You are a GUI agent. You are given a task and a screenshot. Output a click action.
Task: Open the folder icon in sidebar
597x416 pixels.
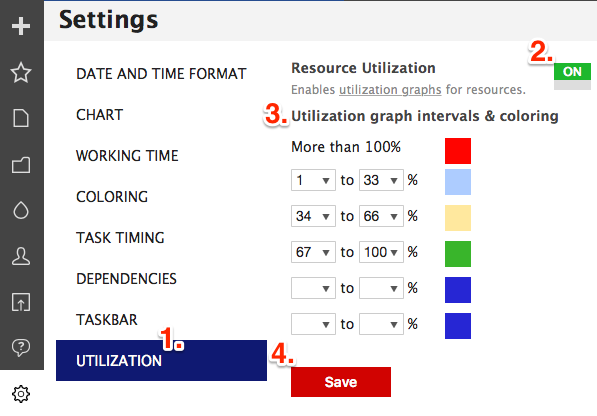point(21,165)
